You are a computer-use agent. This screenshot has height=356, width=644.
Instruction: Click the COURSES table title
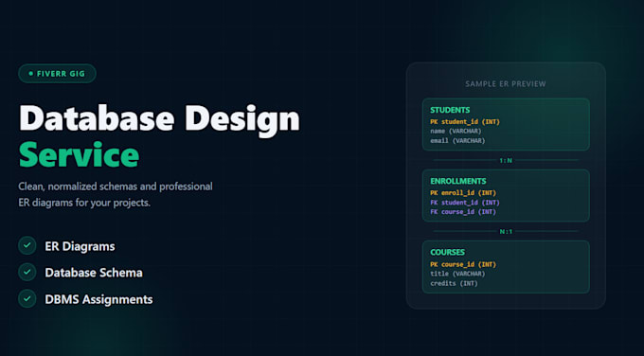[x=447, y=252]
